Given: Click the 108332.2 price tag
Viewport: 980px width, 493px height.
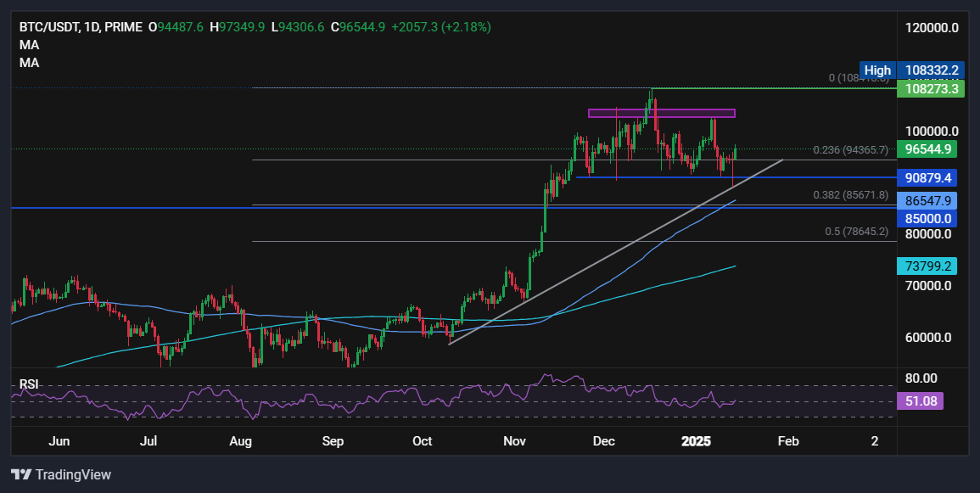Looking at the screenshot, I should coord(932,70).
